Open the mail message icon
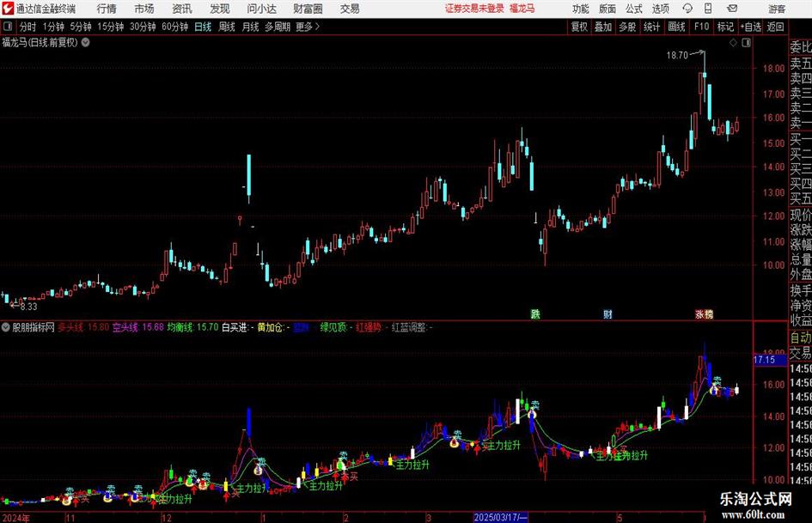Viewport: 812px width, 523px height. (x=732, y=9)
